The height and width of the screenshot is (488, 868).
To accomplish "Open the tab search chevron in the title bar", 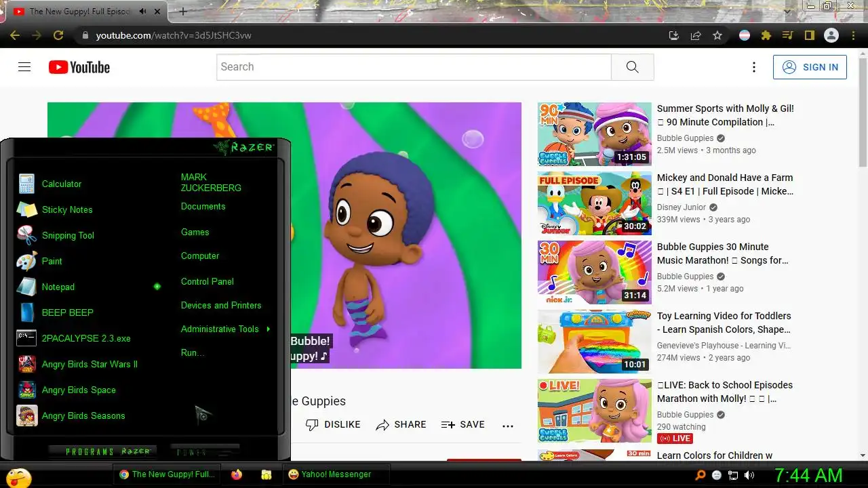I will coord(787,11).
